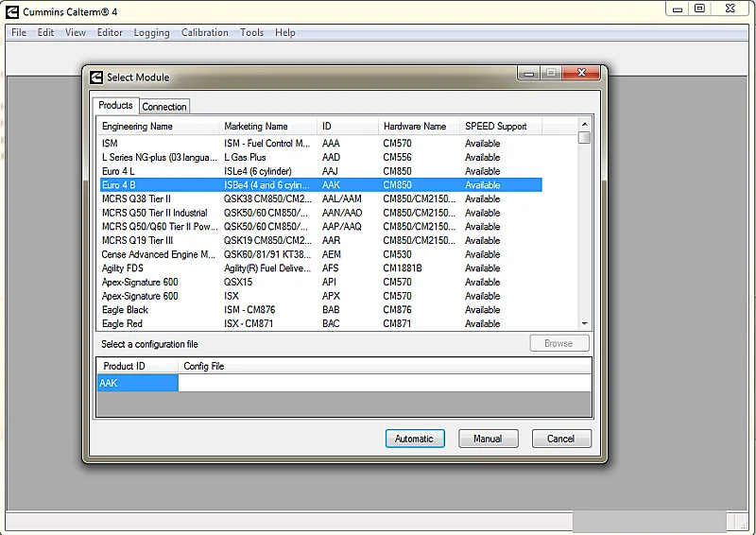This screenshot has height=535, width=756.
Task: Switch to the Connection tab
Action: pyautogui.click(x=164, y=107)
